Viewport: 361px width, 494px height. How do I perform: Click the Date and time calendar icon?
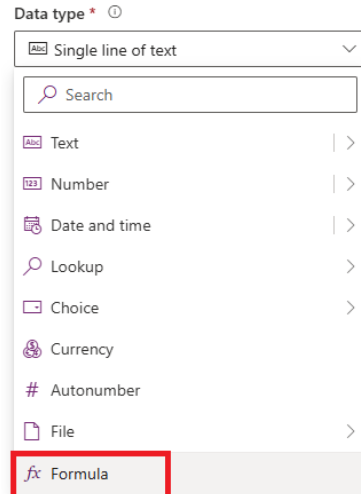[x=32, y=225]
